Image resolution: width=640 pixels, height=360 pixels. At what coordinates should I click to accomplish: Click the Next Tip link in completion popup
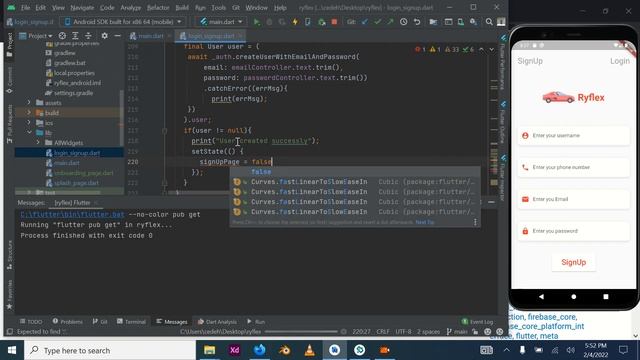424,222
